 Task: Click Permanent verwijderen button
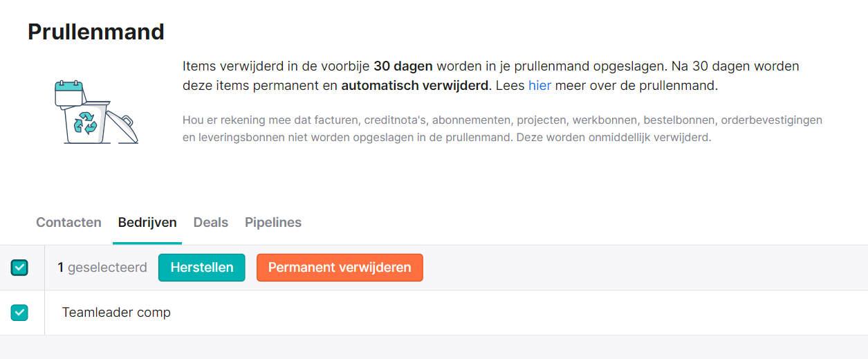(x=340, y=268)
